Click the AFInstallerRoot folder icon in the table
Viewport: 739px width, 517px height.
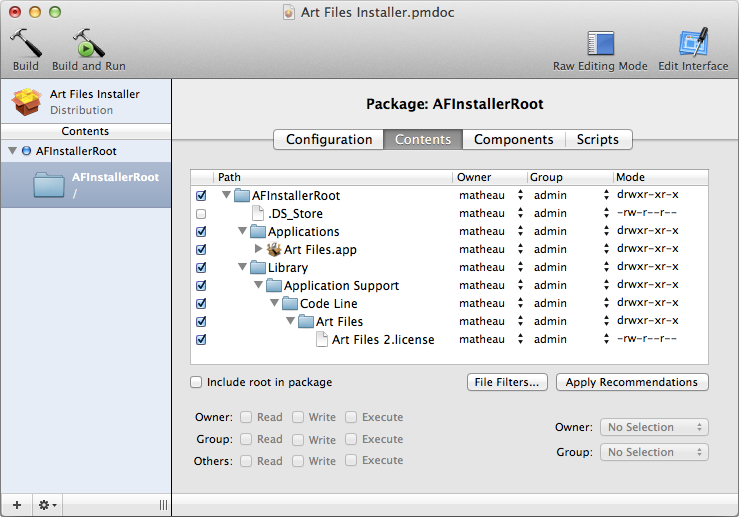pyautogui.click(x=242, y=195)
